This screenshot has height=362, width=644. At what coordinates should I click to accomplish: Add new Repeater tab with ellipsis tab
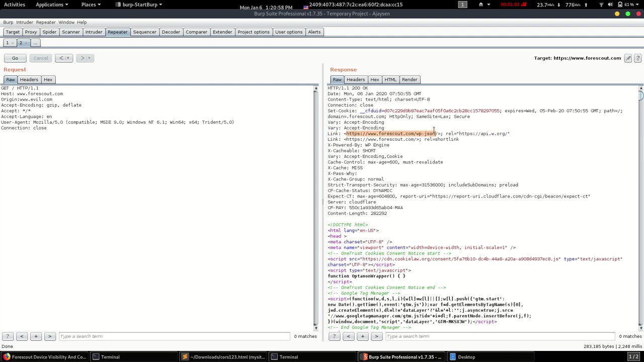[x=35, y=43]
